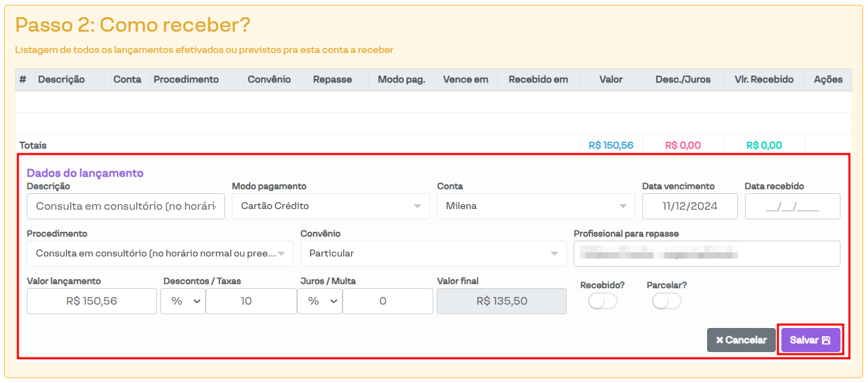Viewport: 868px width, 383px height.
Task: Click the Valor final read-only field
Action: [501, 301]
